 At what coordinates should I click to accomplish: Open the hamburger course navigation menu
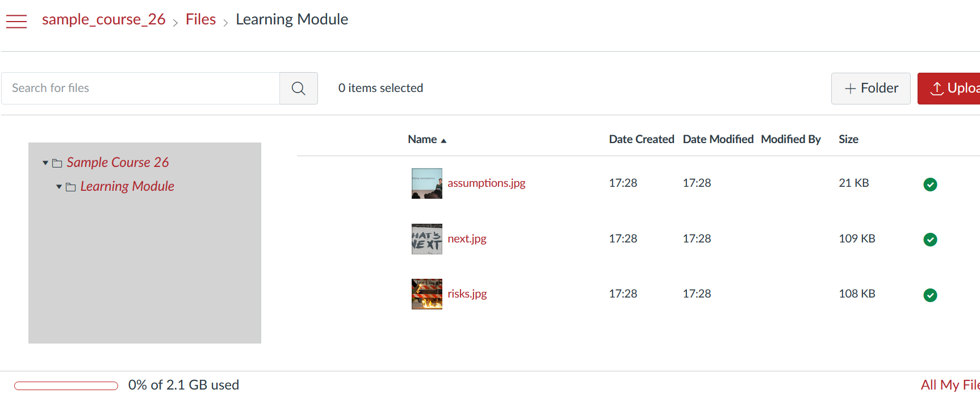(16, 22)
